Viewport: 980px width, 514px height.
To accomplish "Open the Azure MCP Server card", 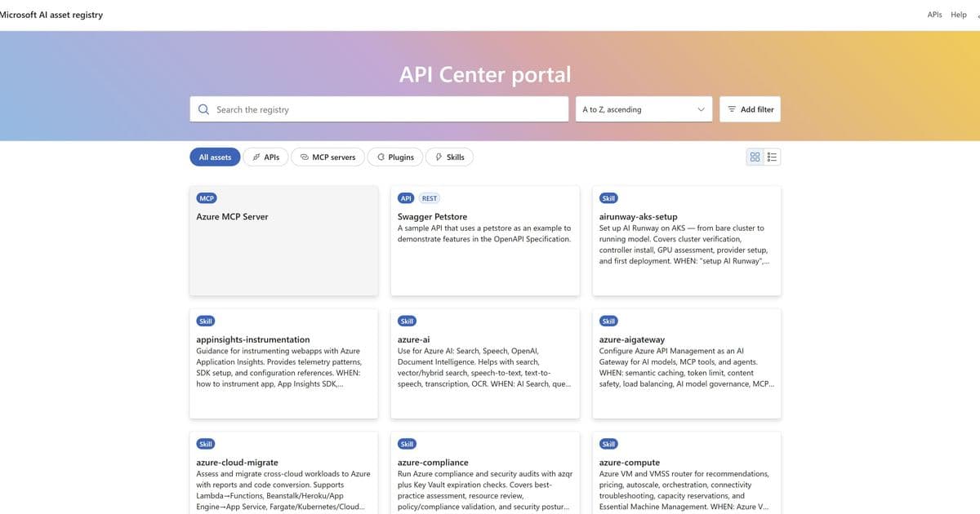I will (x=283, y=241).
